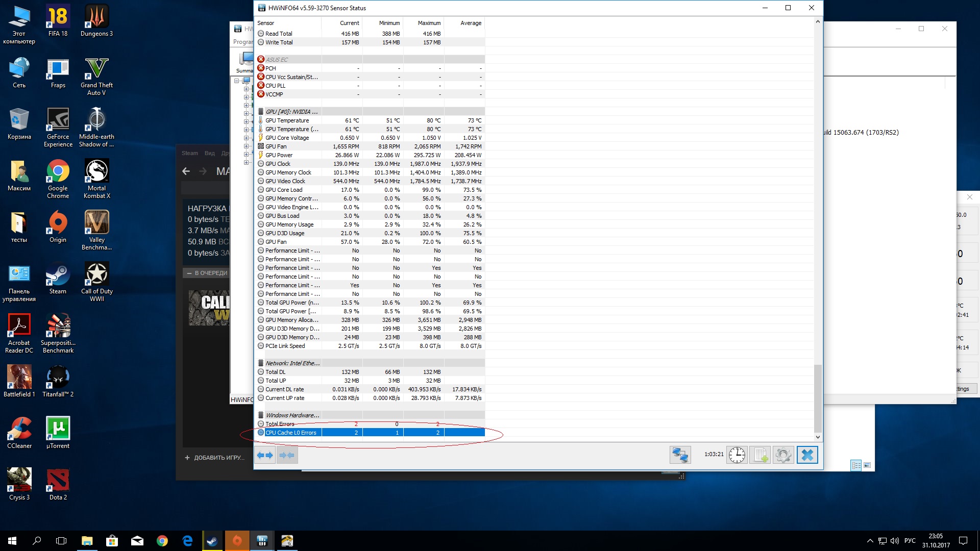Open the Steam 'Вид' menu

(x=209, y=153)
